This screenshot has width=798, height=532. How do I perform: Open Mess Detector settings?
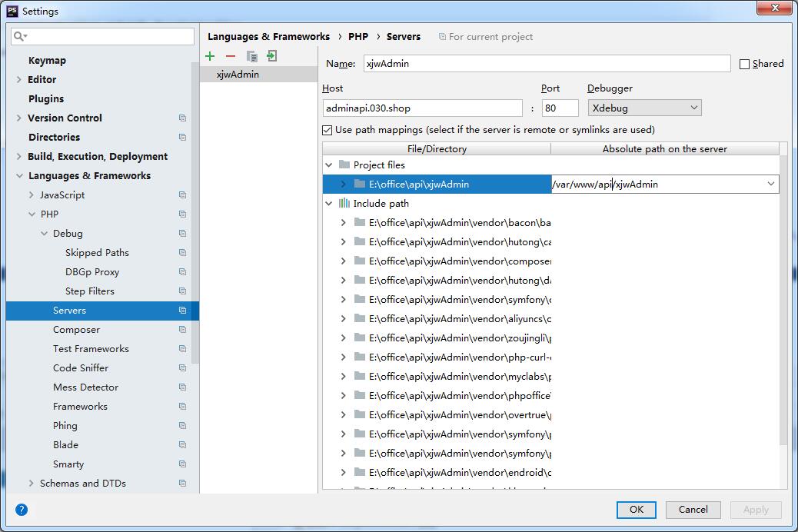click(x=85, y=387)
